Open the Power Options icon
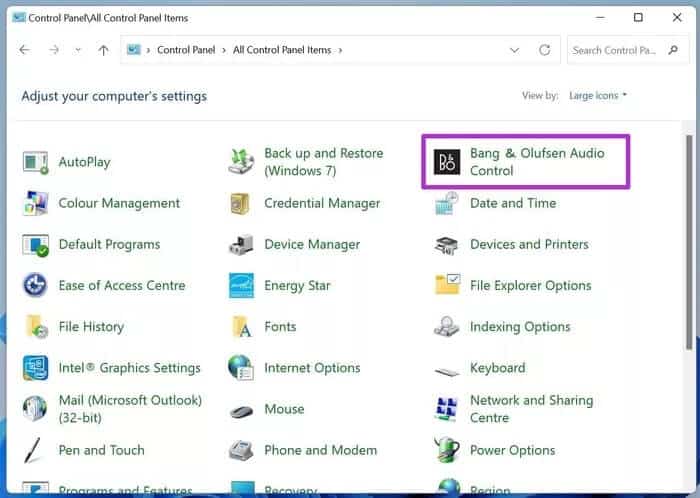Viewport: 700px width, 498px height. coord(446,450)
